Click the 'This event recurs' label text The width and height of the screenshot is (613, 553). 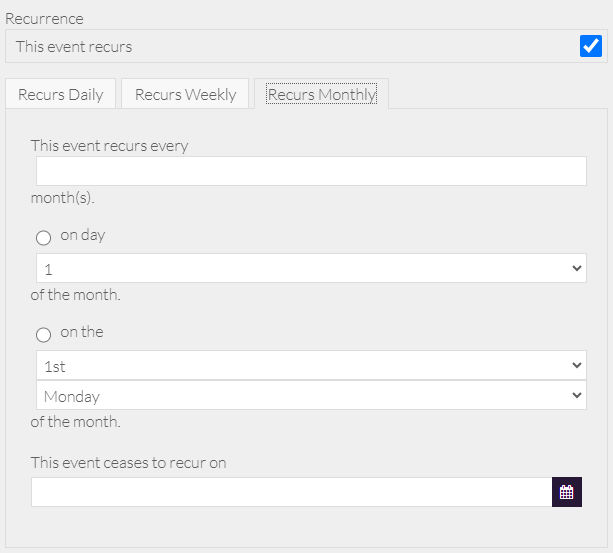(x=74, y=47)
